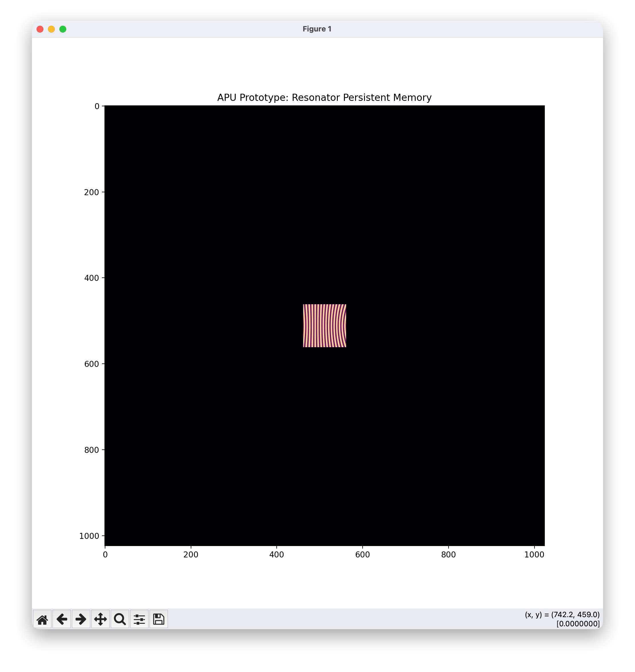Reset view with the Home icon
This screenshot has height=672, width=635.
coord(42,619)
